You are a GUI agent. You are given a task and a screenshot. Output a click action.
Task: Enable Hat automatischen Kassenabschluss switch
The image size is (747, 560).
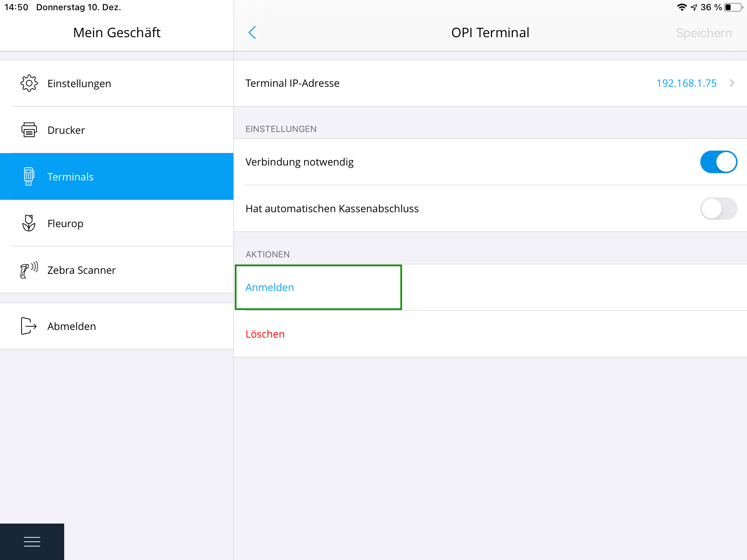718,209
